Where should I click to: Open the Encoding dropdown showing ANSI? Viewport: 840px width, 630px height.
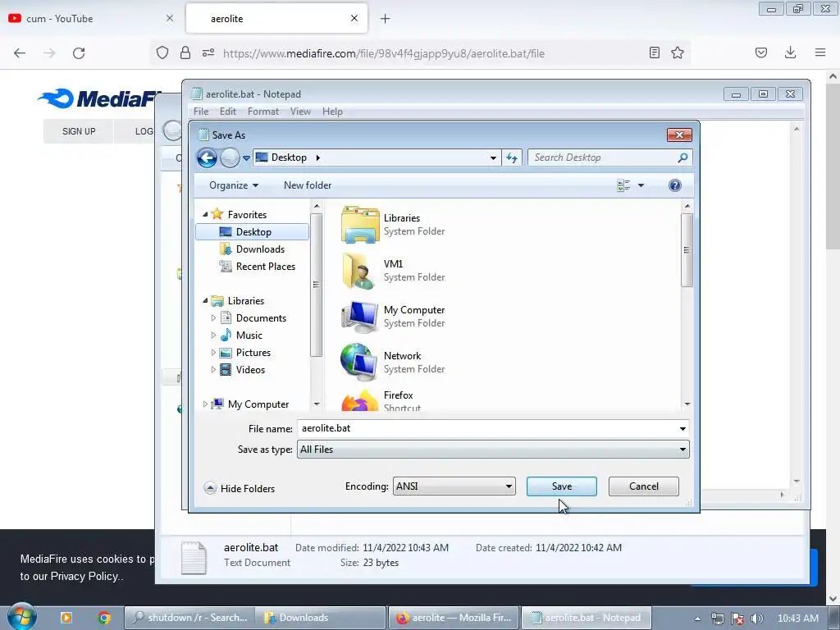coord(454,486)
